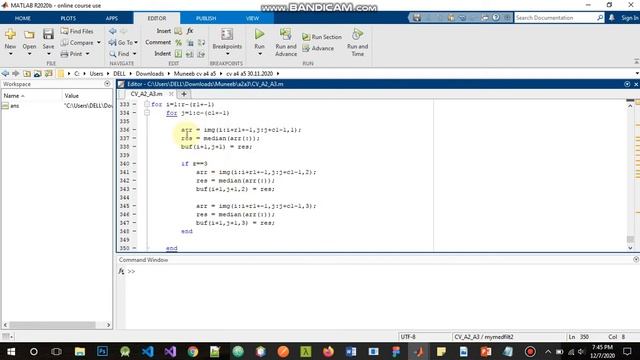Open the Find tool

coord(120,54)
